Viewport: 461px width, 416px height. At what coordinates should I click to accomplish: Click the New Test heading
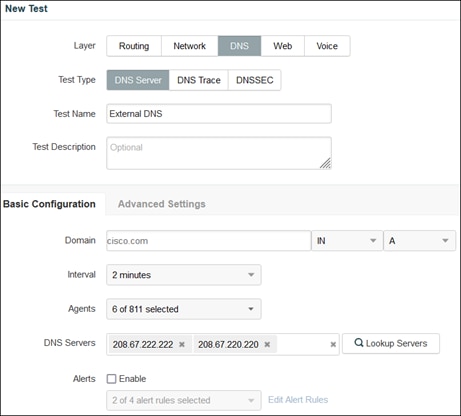click(x=26, y=9)
